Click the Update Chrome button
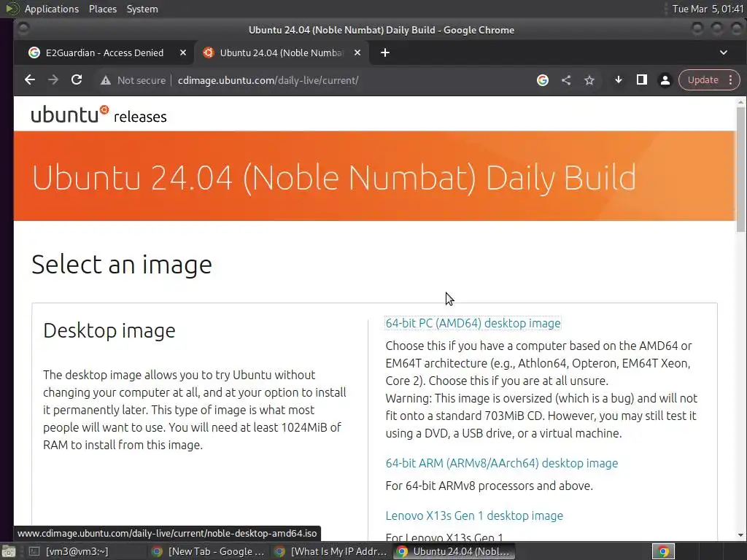Screen dimensions: 747x560 tap(703, 80)
